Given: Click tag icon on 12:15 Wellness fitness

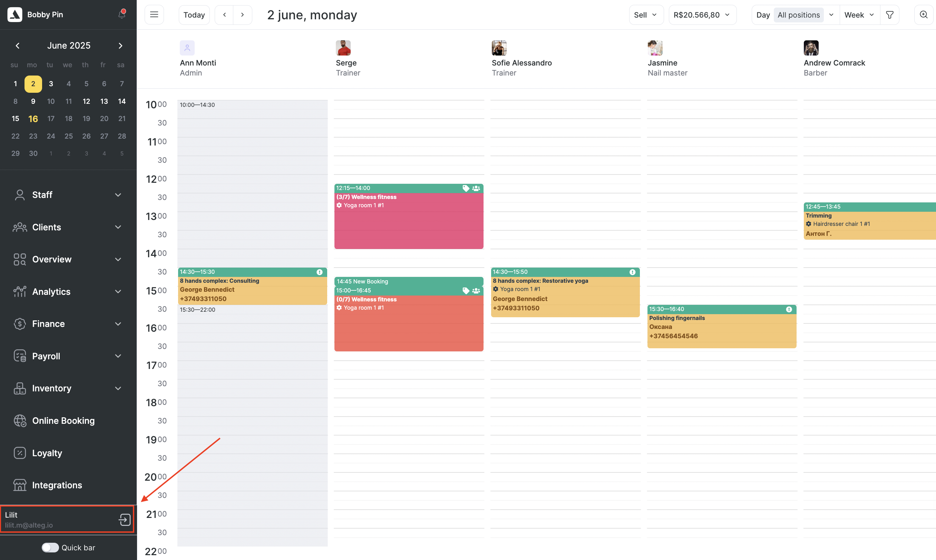Looking at the screenshot, I should pyautogui.click(x=466, y=188).
